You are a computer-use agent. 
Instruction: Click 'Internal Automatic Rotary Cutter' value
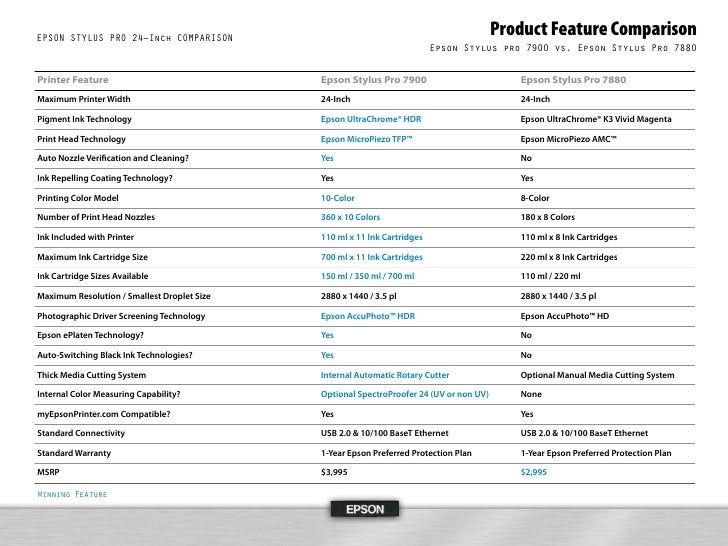coord(385,375)
